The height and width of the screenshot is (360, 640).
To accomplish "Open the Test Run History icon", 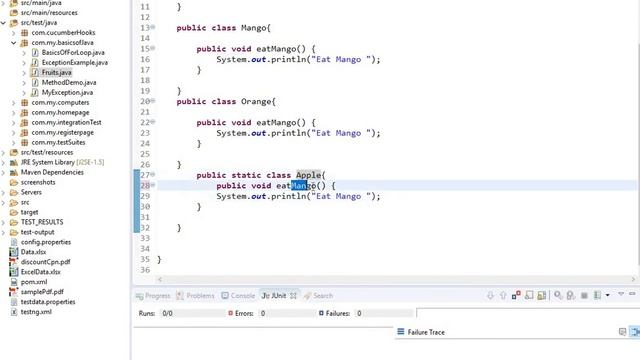I will (597, 295).
